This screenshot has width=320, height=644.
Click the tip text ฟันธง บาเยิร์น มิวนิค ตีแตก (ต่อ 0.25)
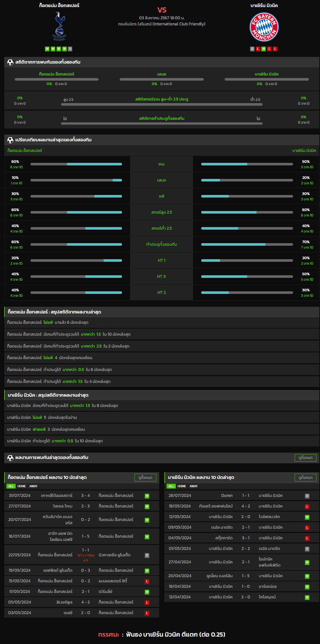(176, 634)
